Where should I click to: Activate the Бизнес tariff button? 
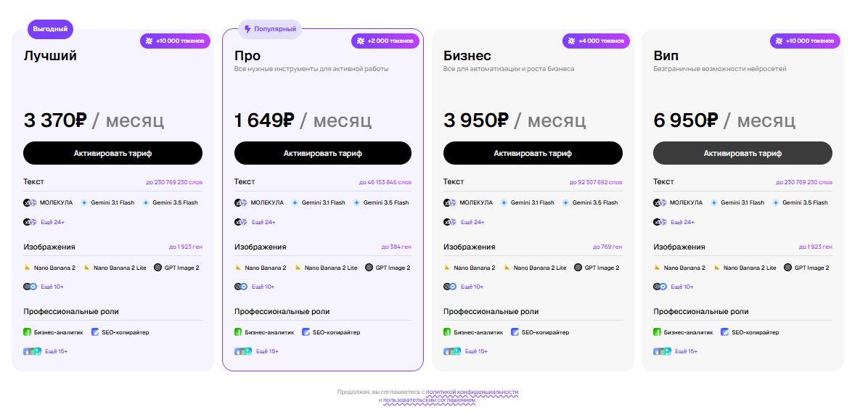pyautogui.click(x=533, y=153)
